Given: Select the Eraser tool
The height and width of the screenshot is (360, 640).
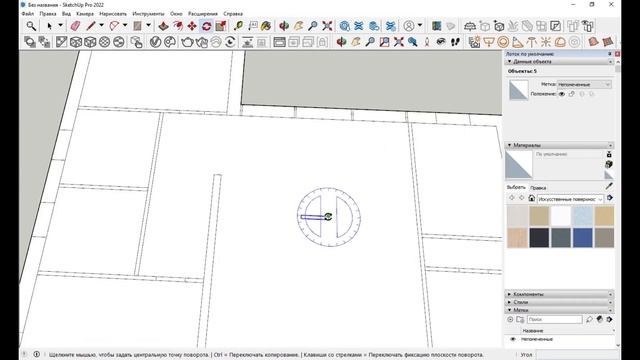Looking at the screenshot, I should click(x=75, y=26).
